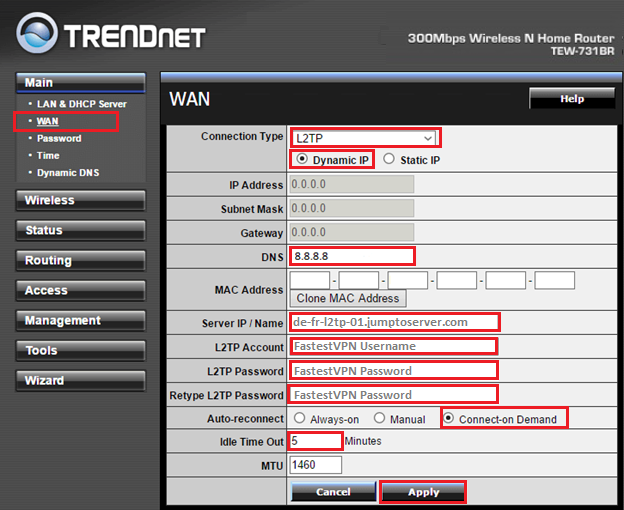Select the Dynamic IP radio button
This screenshot has width=624, height=510.
click(302, 159)
